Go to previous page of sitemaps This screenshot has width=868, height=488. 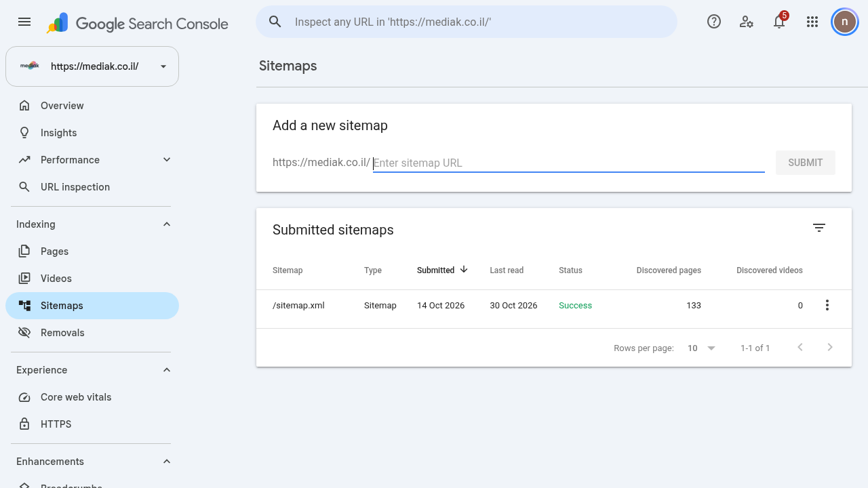tap(800, 348)
